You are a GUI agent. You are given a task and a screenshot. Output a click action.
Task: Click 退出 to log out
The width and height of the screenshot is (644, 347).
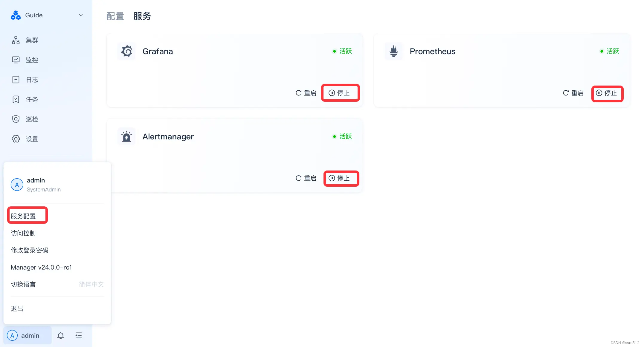tap(16, 308)
